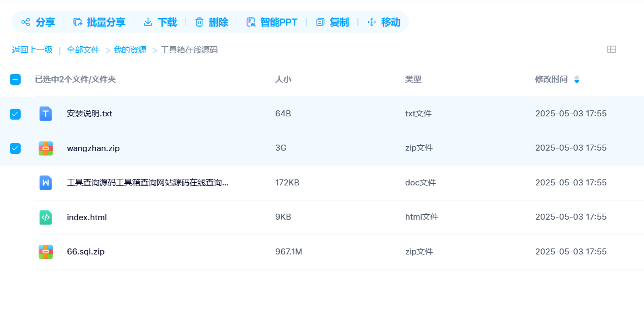Screen dimensions: 644x311
Task: Uncheck the 安装说明.txt checkbox
Action: point(15,114)
